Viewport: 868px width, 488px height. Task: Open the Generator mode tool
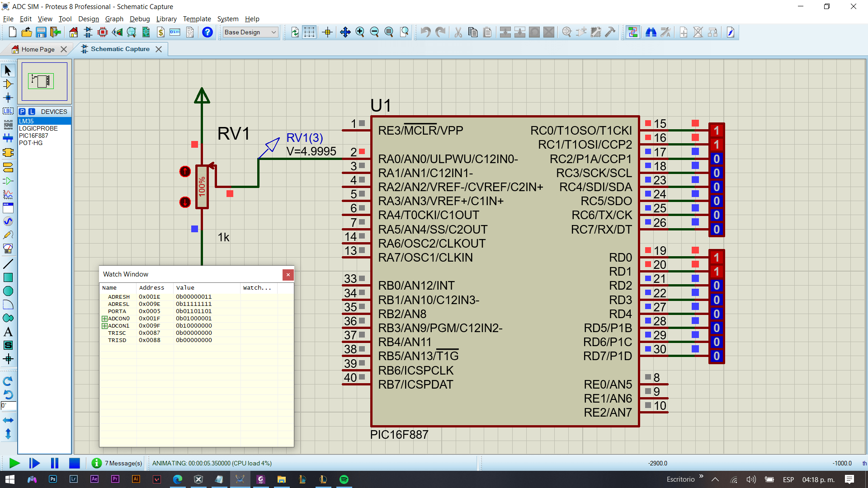(x=8, y=221)
